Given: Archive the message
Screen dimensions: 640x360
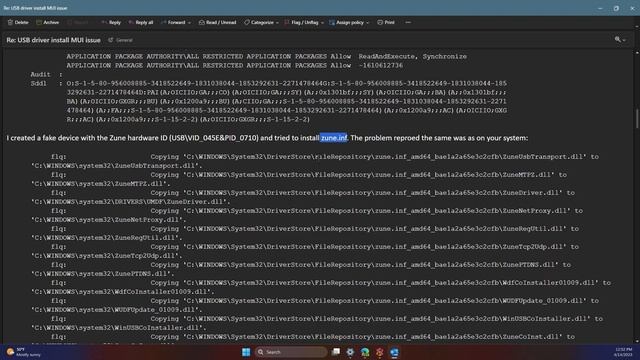Looking at the screenshot, I should (x=48, y=22).
